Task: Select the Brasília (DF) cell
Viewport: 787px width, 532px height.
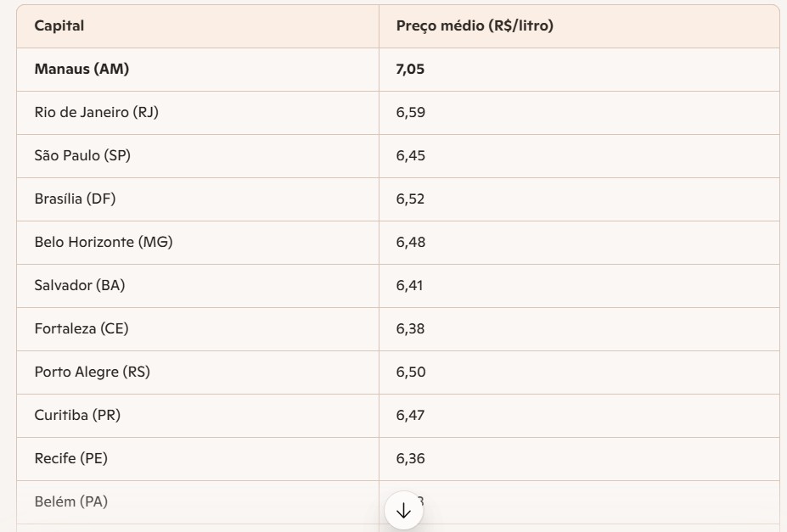Action: [x=75, y=199]
